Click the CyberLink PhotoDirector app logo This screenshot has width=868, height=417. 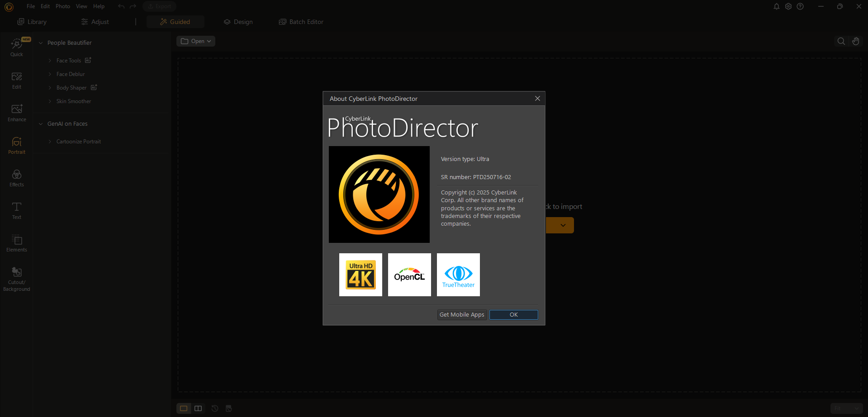(9, 7)
